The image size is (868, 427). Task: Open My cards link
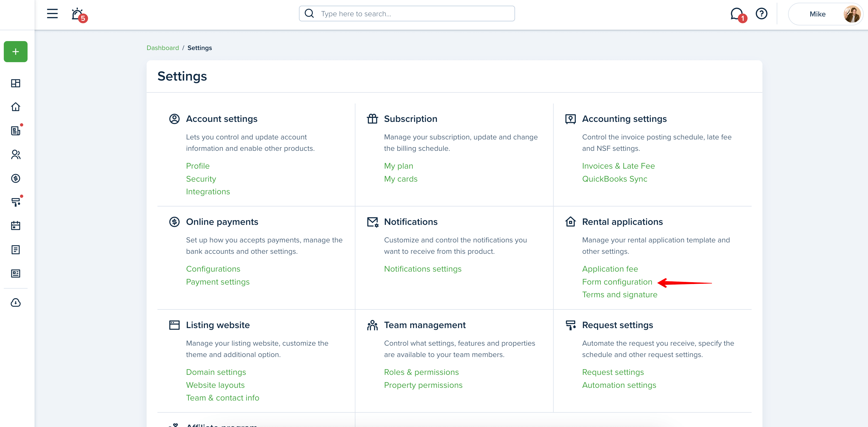(x=401, y=179)
